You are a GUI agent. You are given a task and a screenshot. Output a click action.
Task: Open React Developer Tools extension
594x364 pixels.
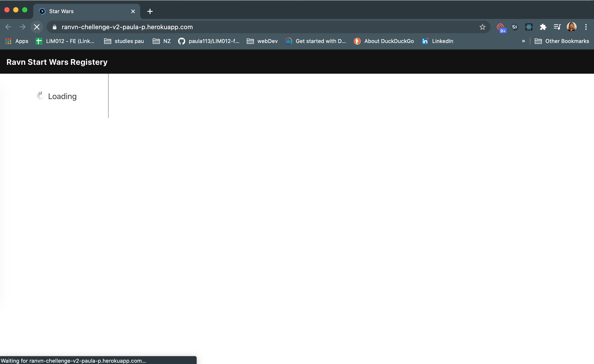coord(529,27)
